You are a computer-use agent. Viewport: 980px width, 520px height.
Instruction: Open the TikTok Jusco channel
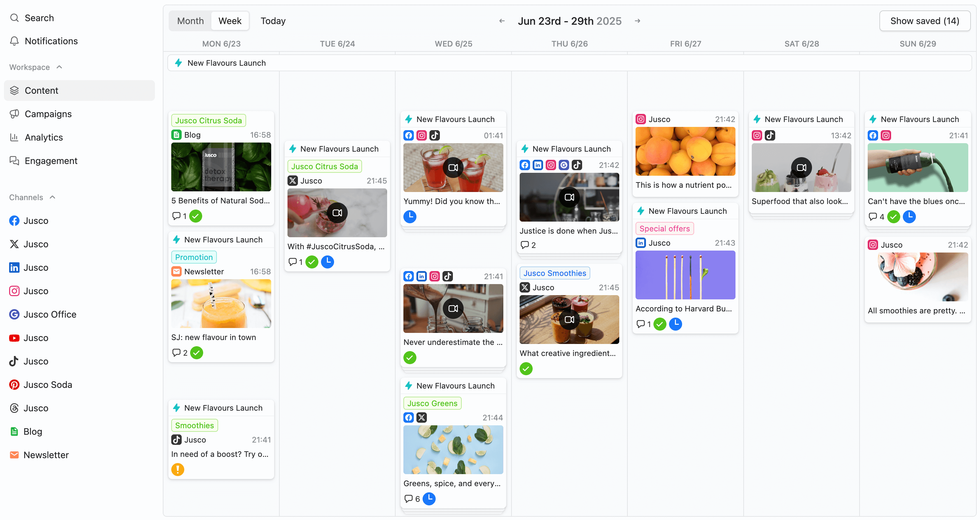[x=36, y=361]
